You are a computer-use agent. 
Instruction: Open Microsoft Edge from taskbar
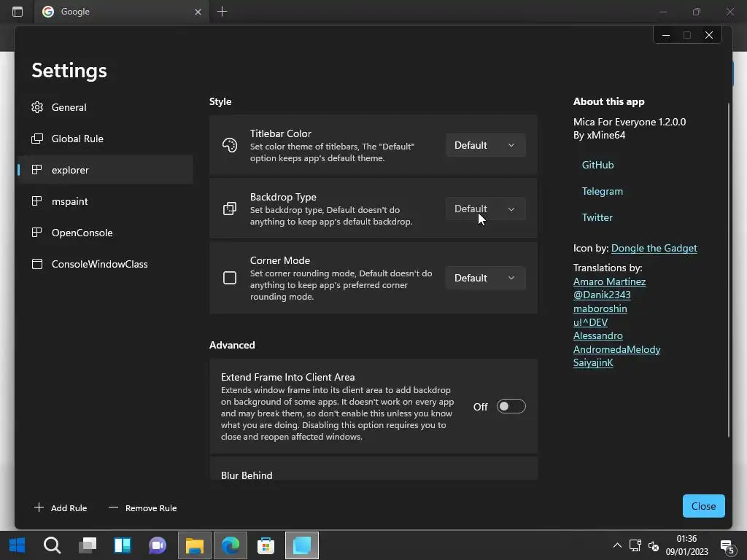pos(231,545)
